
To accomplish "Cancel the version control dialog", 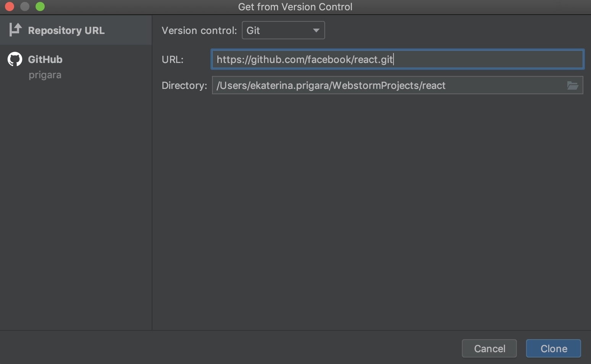I will coord(489,348).
